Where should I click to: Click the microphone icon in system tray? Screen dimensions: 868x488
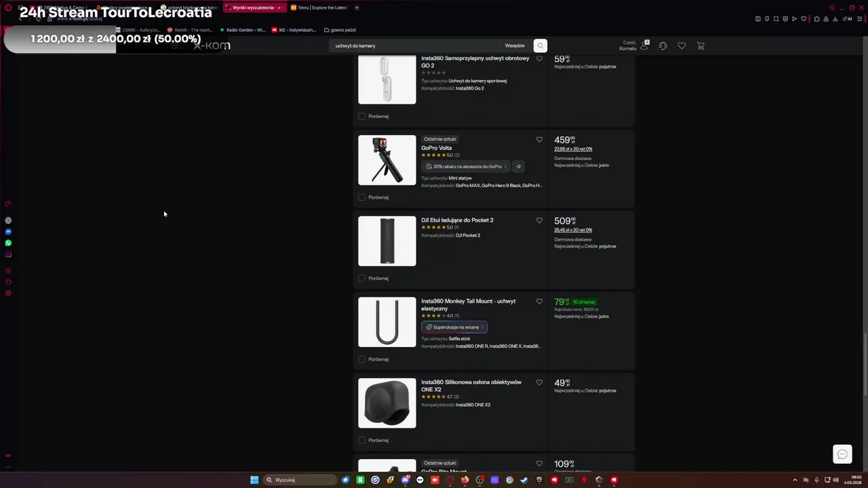pos(816,480)
